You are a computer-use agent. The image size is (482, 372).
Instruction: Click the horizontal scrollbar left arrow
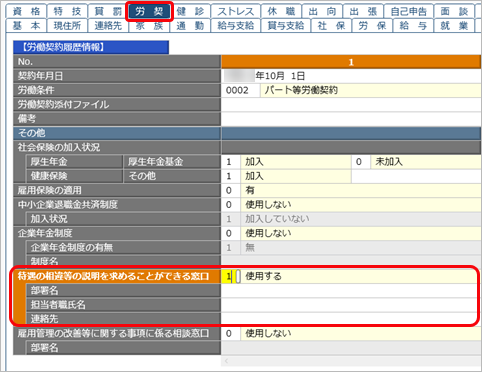pos(227,361)
